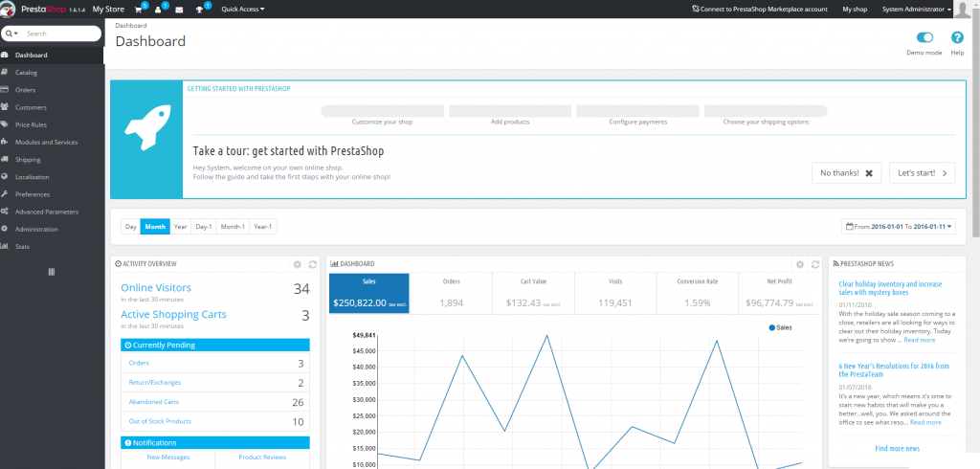This screenshot has height=469, width=980.
Task: Show the Cart Value chart tab
Action: 533,293
